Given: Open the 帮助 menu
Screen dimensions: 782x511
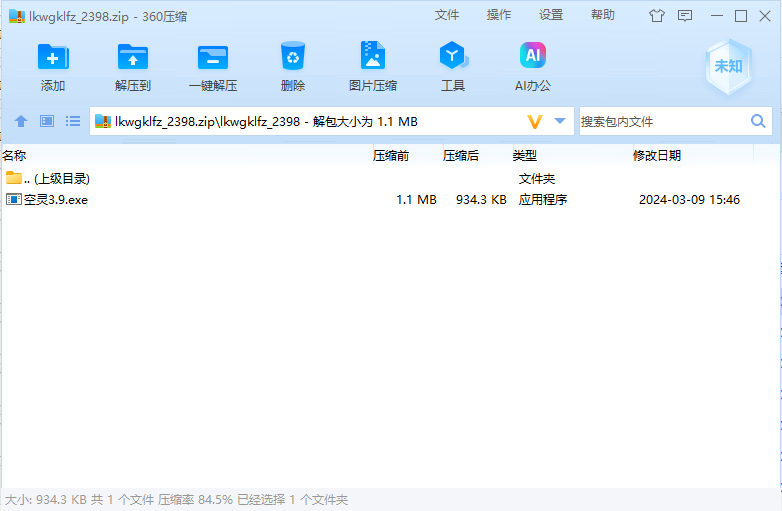Looking at the screenshot, I should tap(603, 15).
